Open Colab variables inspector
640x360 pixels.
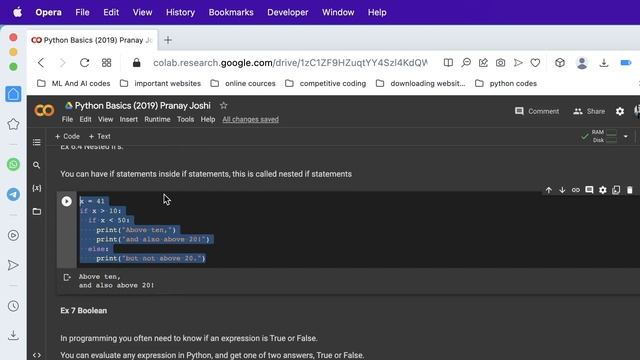tap(37, 188)
